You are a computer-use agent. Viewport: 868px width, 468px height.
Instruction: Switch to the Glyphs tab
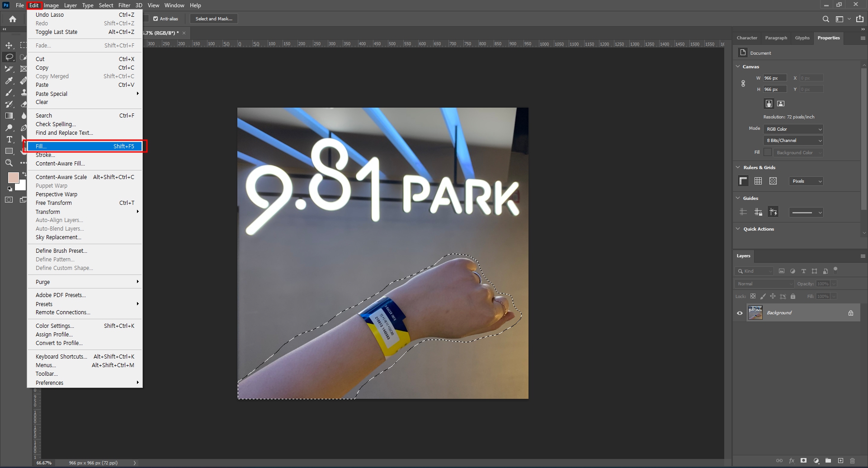click(x=802, y=38)
